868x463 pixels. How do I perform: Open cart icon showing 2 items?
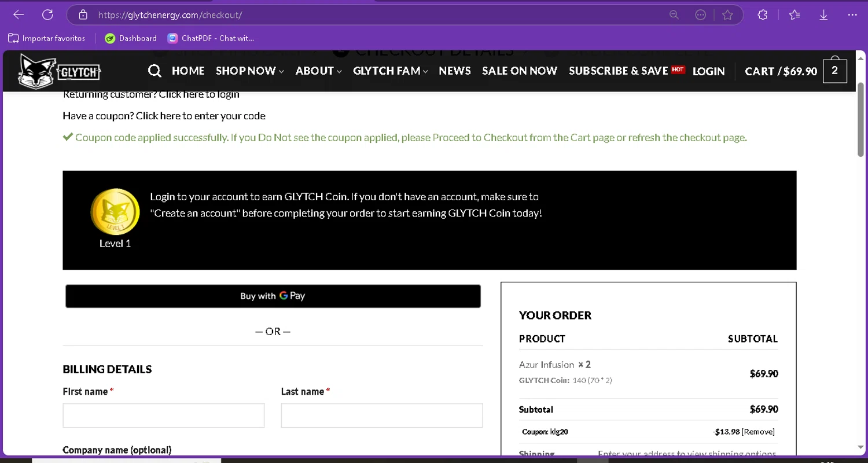click(834, 71)
